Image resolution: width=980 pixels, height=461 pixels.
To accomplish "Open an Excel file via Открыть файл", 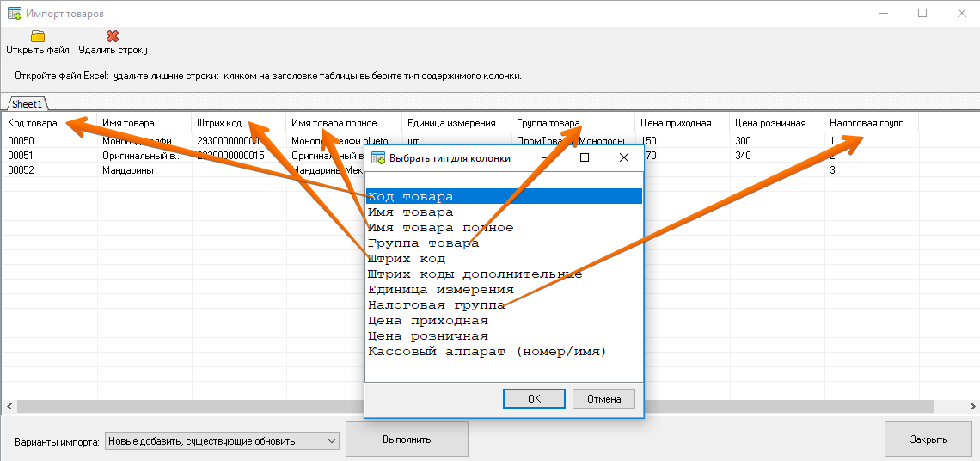I will [x=38, y=42].
